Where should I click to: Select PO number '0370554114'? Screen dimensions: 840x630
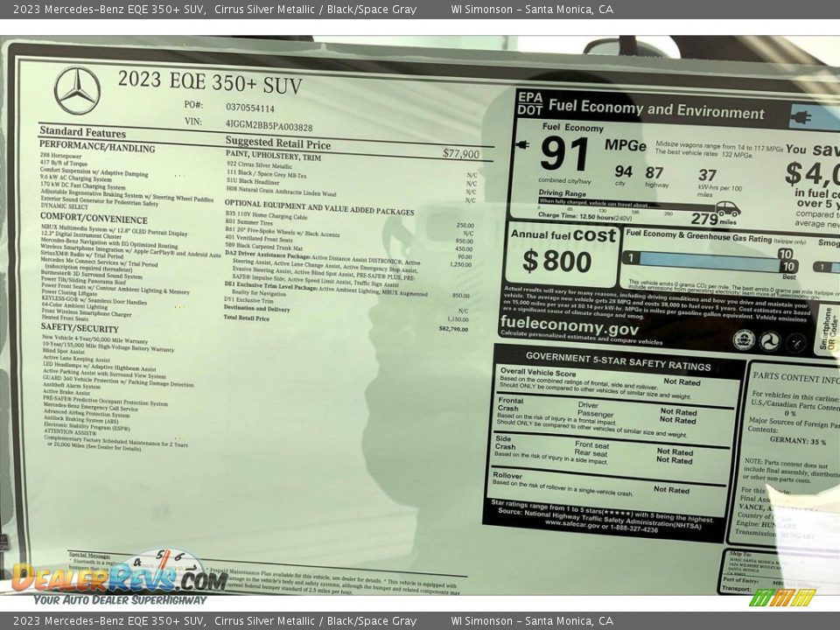(250, 108)
